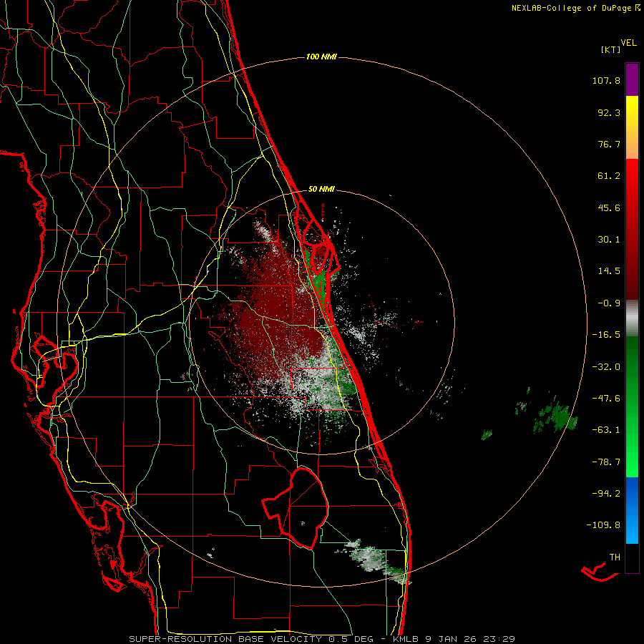Select the -63.1 velocity scale value
Screen dimensions: 644x644
606,430
